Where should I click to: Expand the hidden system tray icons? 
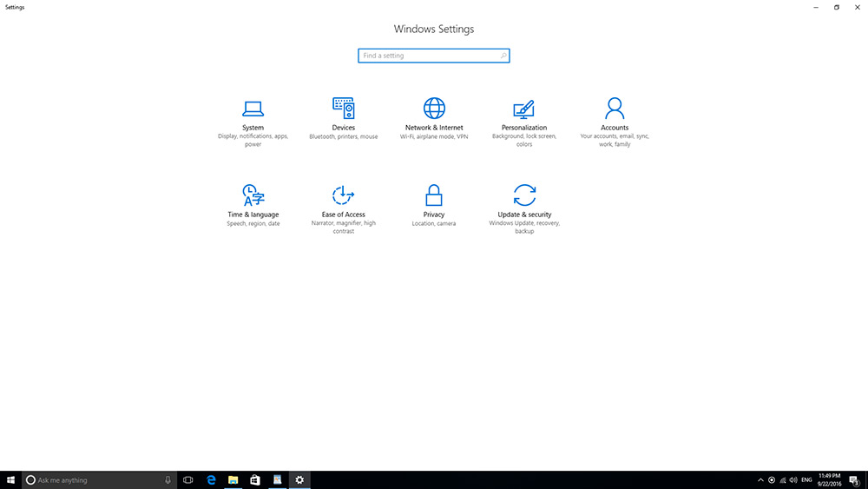pyautogui.click(x=760, y=480)
